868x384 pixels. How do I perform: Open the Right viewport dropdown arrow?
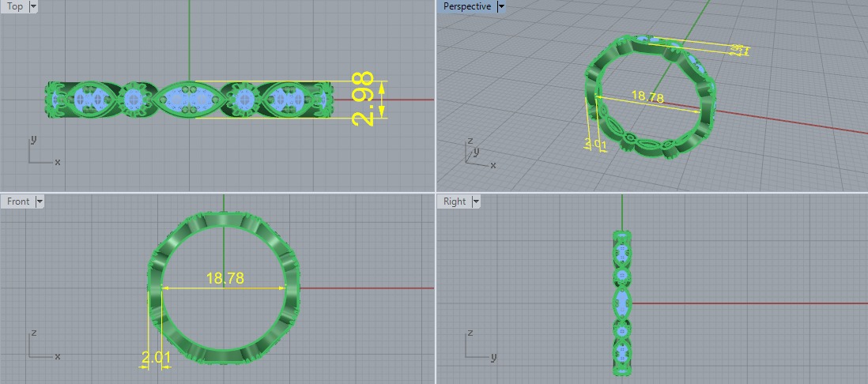tap(476, 201)
